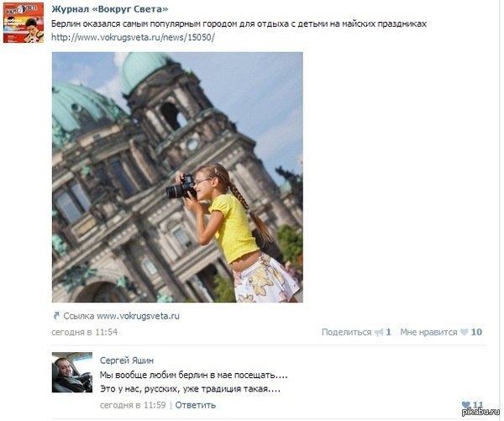Open the Berlin cathedral photo attachment
This screenshot has height=421, width=504.
click(x=177, y=177)
